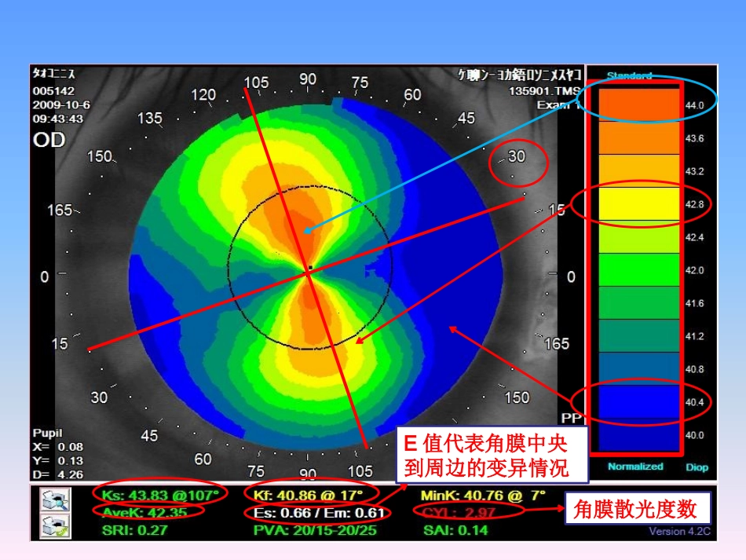Click the Diop unit label

[x=696, y=467]
